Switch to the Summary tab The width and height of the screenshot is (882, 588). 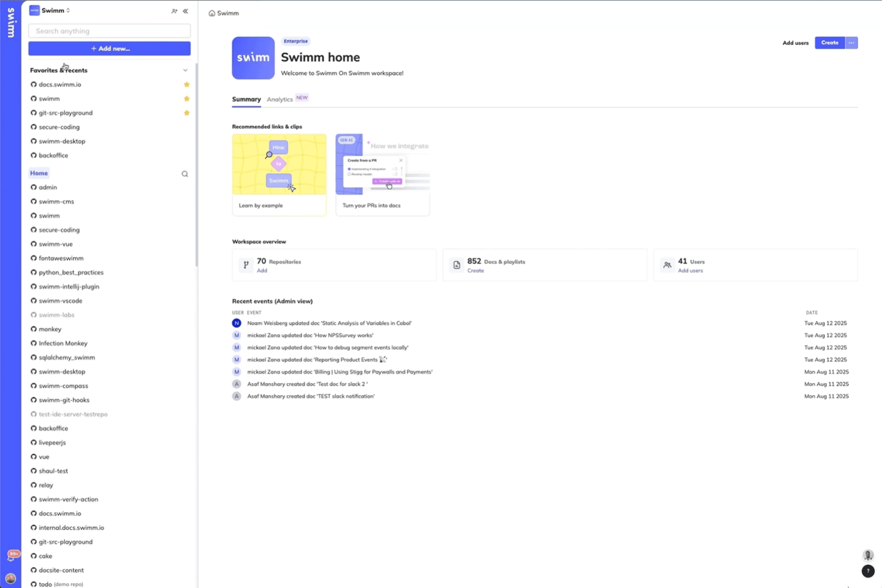246,99
